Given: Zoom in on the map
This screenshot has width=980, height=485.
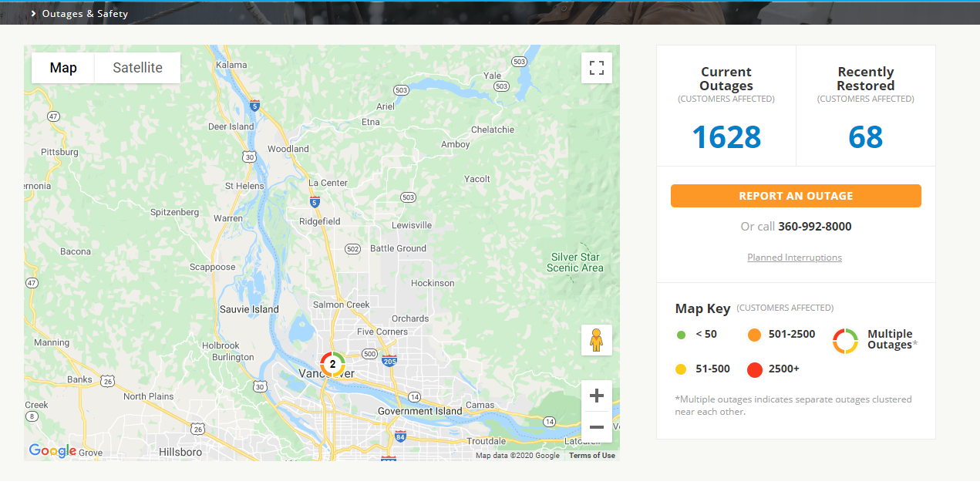Looking at the screenshot, I should click(x=596, y=396).
